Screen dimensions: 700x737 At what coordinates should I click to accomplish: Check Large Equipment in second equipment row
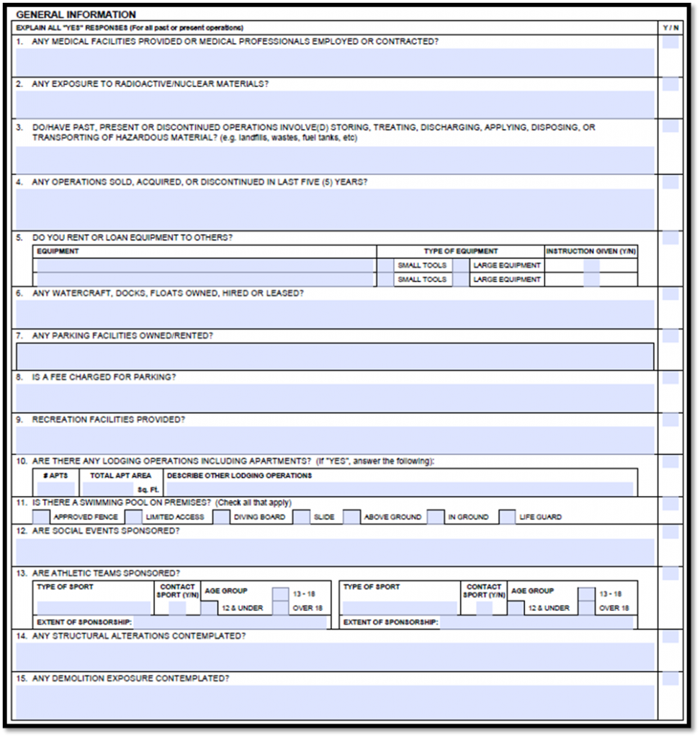pos(461,280)
